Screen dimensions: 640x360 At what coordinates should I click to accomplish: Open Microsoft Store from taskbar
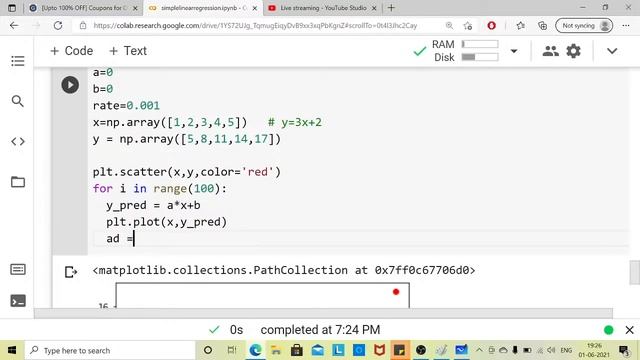tap(297, 350)
